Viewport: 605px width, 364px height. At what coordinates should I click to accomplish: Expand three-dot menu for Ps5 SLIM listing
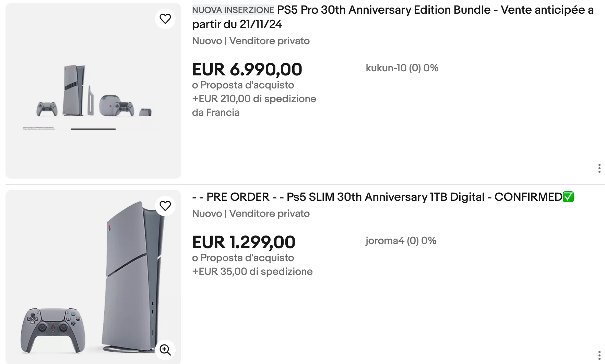click(599, 355)
